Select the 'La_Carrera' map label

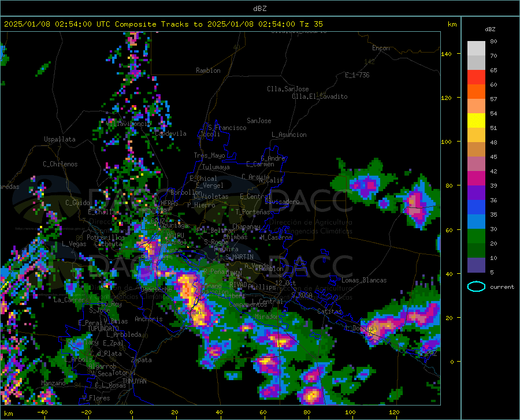[x=71, y=300]
